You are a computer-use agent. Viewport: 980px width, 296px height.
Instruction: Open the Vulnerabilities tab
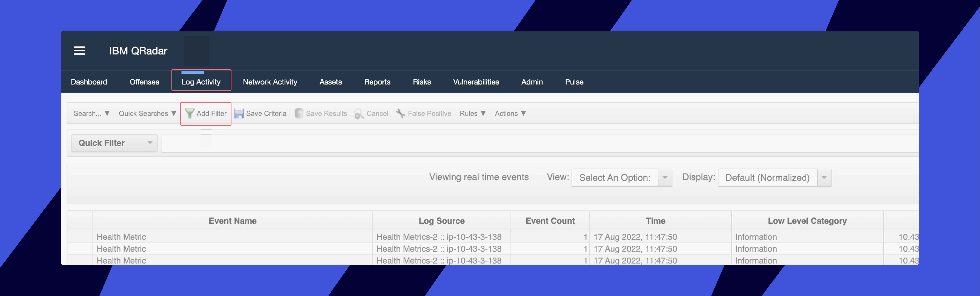tap(476, 82)
